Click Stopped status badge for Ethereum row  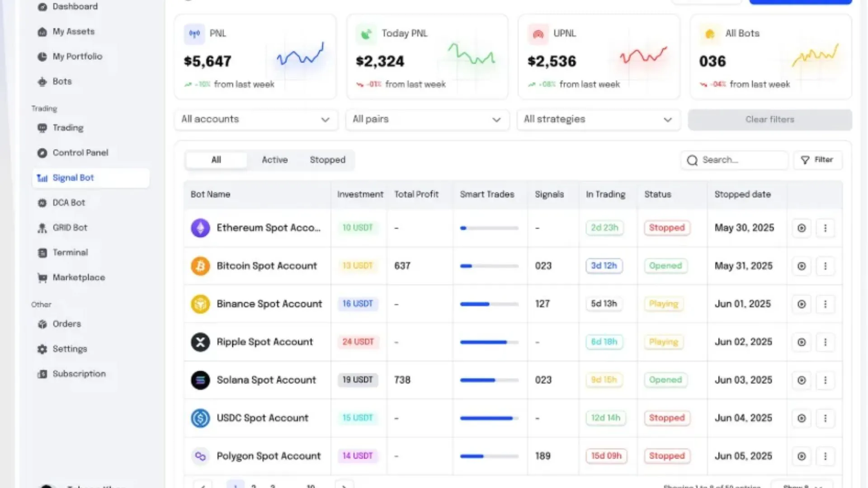[667, 228]
